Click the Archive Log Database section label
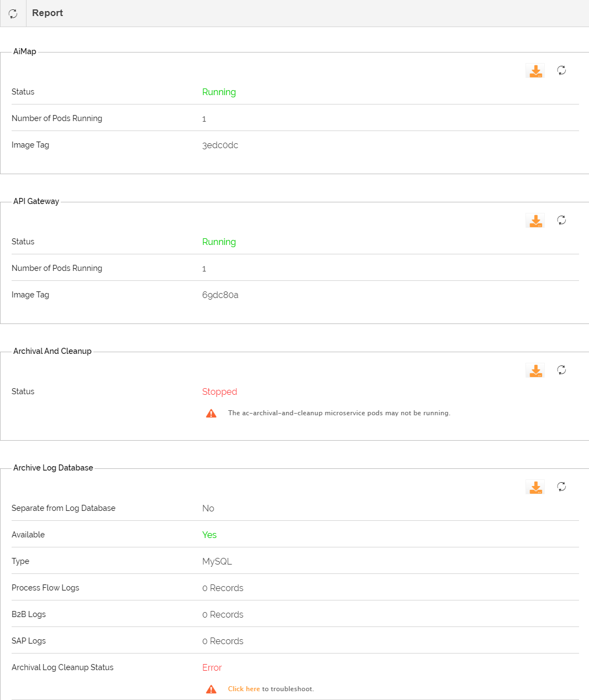Screen dimensions: 589x700 pos(53,467)
